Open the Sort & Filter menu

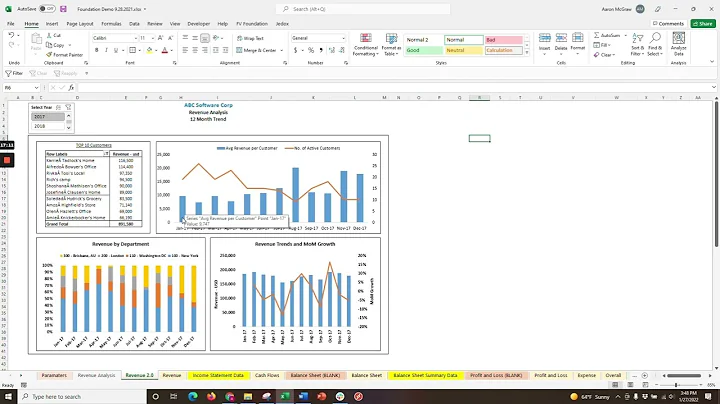[637, 45]
